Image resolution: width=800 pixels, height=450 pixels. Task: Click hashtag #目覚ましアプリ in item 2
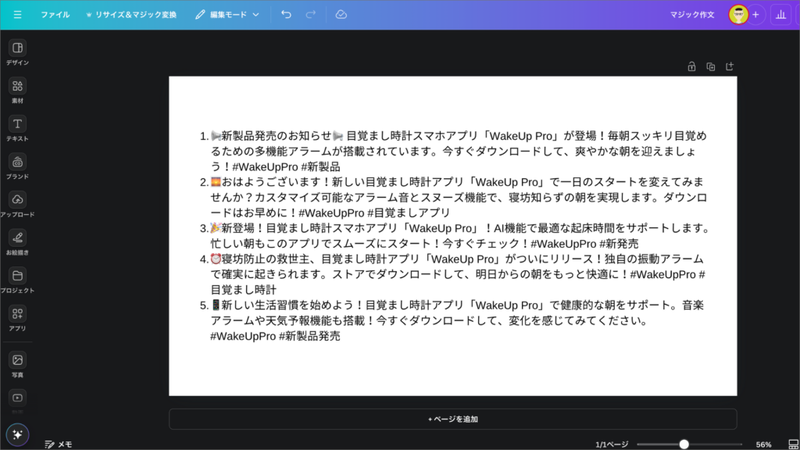[409, 213]
